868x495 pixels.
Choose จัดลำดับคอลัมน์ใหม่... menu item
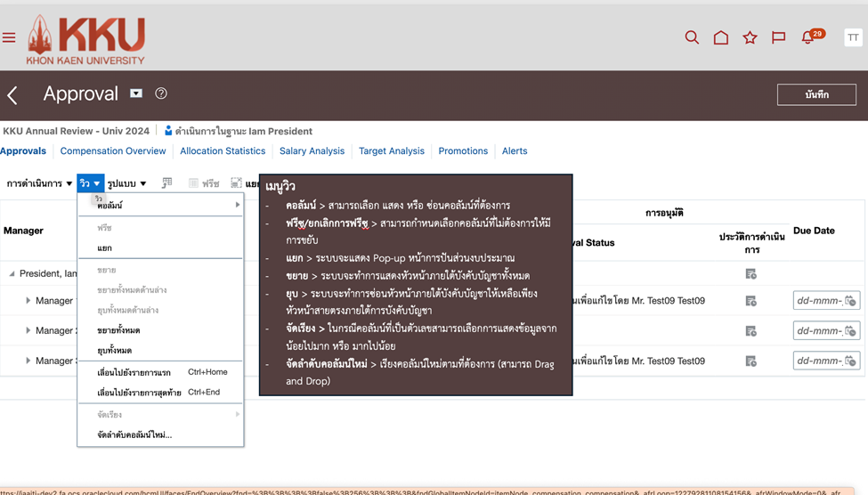(134, 434)
